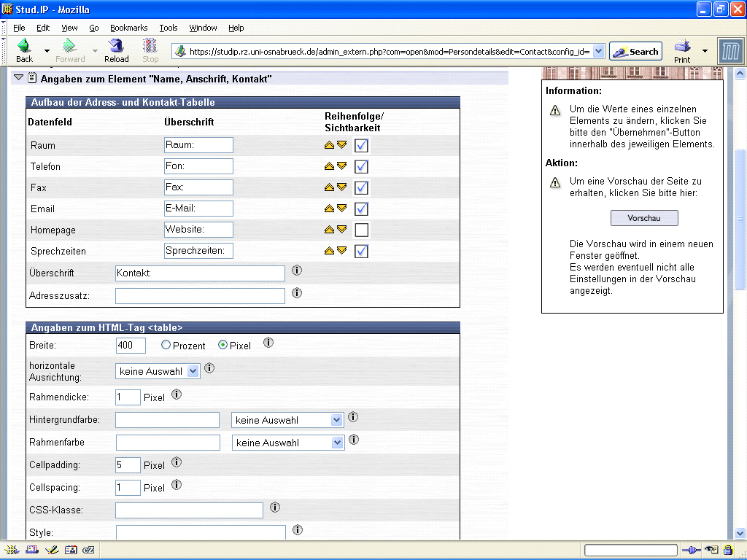This screenshot has width=747, height=560.
Task: Open the Hintergrundfarbe color dropdown
Action: pos(287,421)
